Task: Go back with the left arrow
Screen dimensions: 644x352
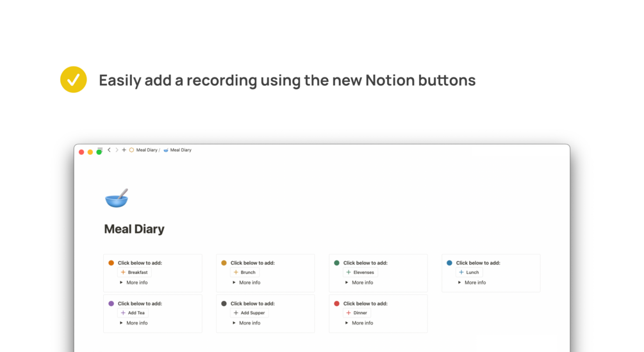Action: pos(109,150)
